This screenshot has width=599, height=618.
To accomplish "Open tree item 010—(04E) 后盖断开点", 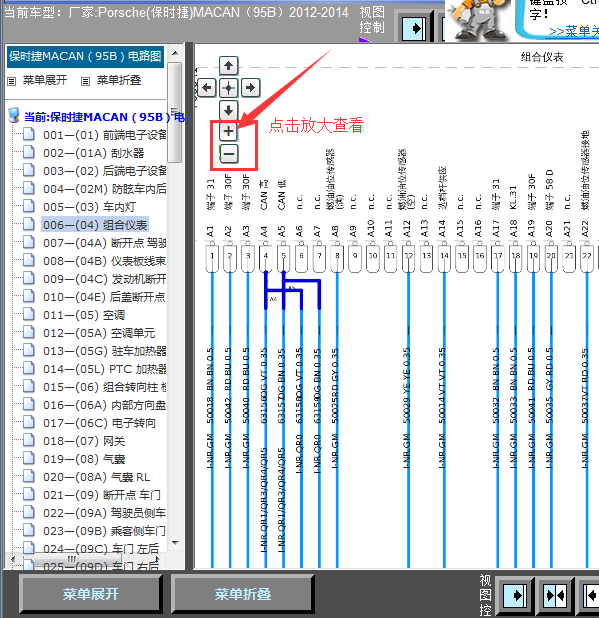I will click(104, 297).
